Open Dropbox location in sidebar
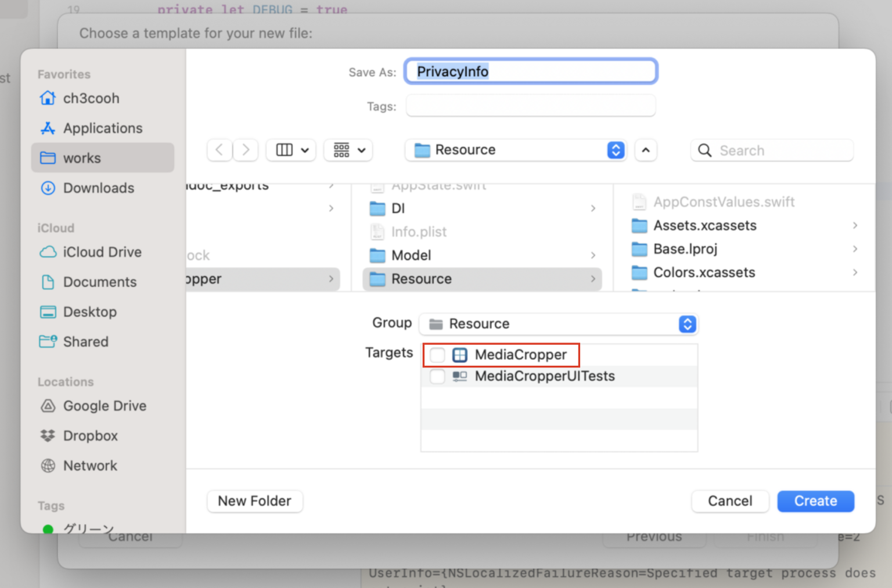The width and height of the screenshot is (892, 588). 90,436
